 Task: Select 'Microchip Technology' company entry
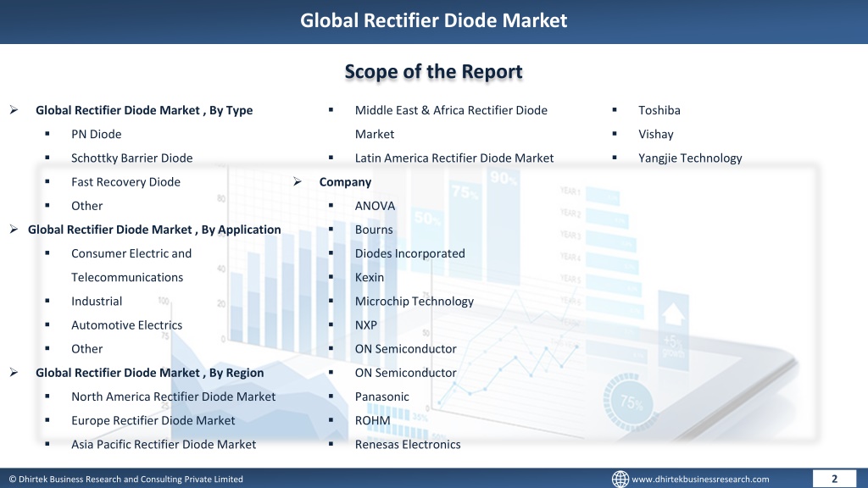point(414,301)
